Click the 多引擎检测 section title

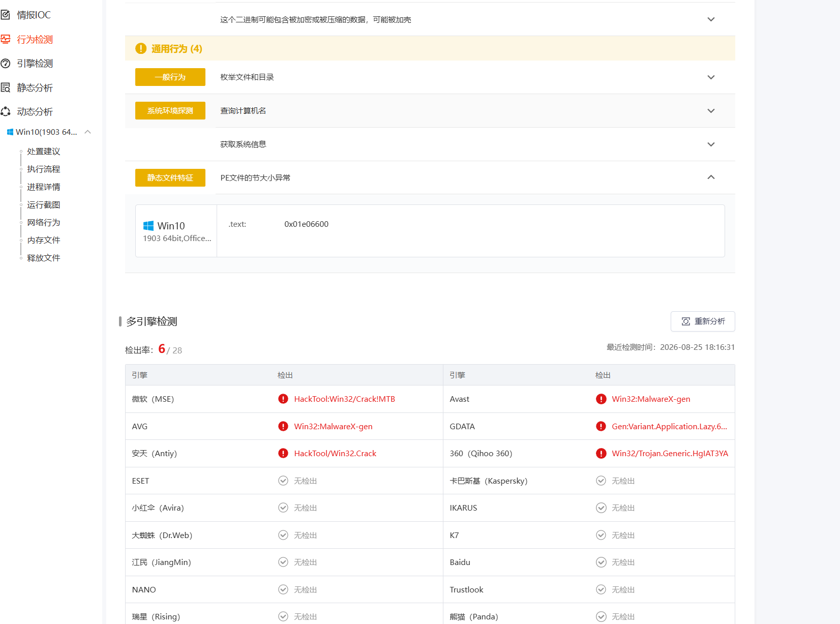(152, 321)
